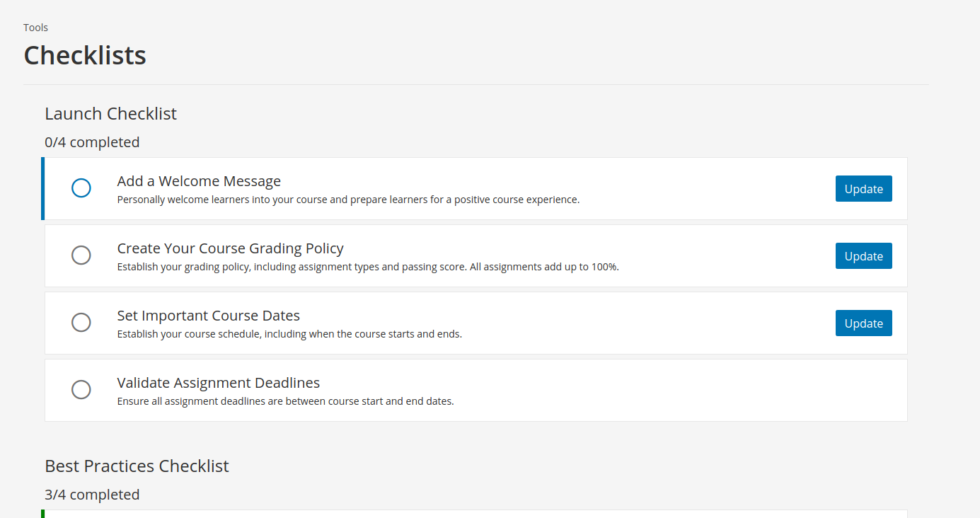Click the grading policy description text
The image size is (980, 518).
pyautogui.click(x=368, y=267)
